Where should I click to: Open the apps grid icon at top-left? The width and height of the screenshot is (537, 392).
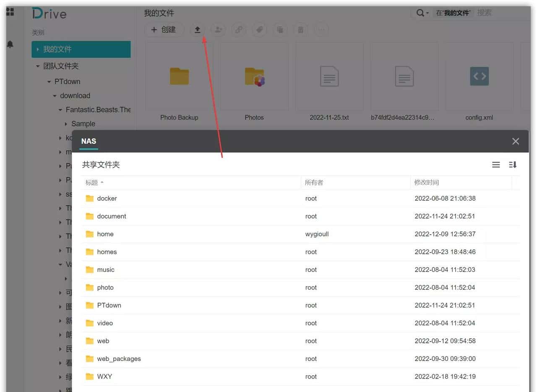[10, 12]
